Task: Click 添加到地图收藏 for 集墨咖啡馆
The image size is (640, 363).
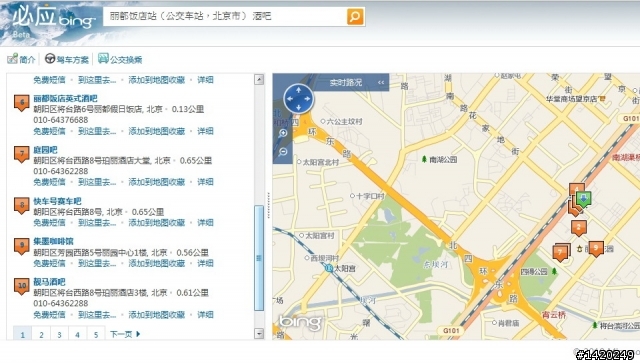Action: (x=157, y=263)
